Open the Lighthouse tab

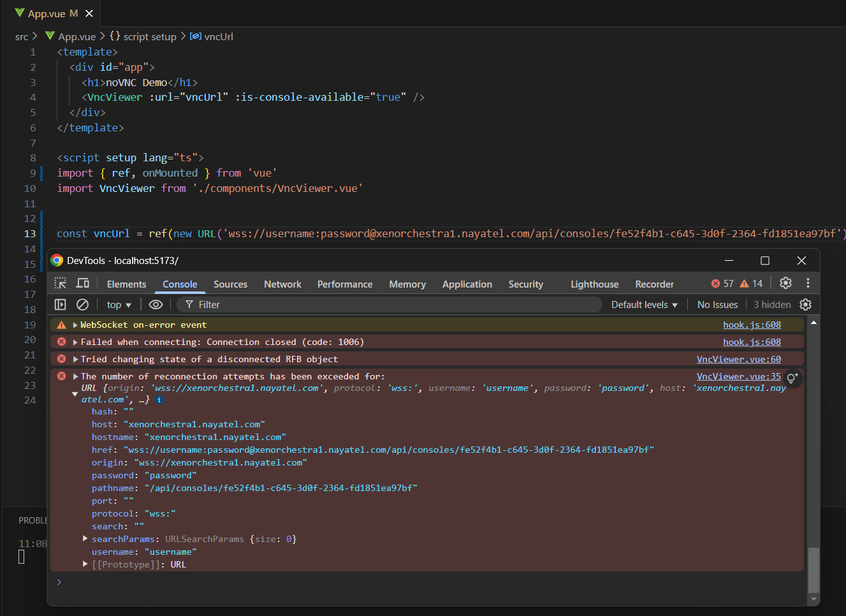[594, 284]
